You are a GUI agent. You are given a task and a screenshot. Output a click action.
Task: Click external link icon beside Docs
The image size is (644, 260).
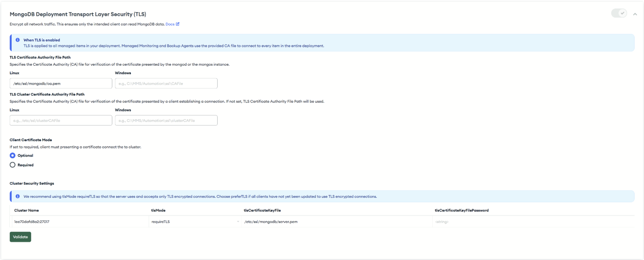pos(178,24)
